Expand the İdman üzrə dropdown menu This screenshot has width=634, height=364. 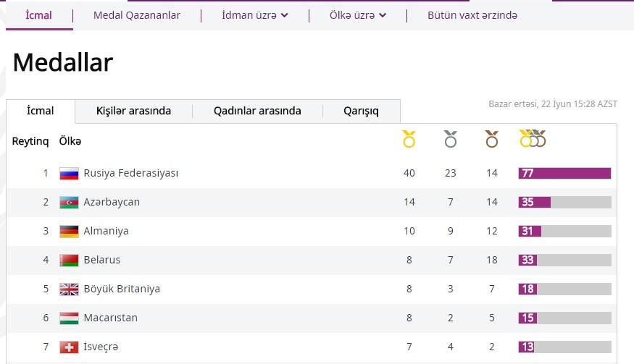(255, 15)
